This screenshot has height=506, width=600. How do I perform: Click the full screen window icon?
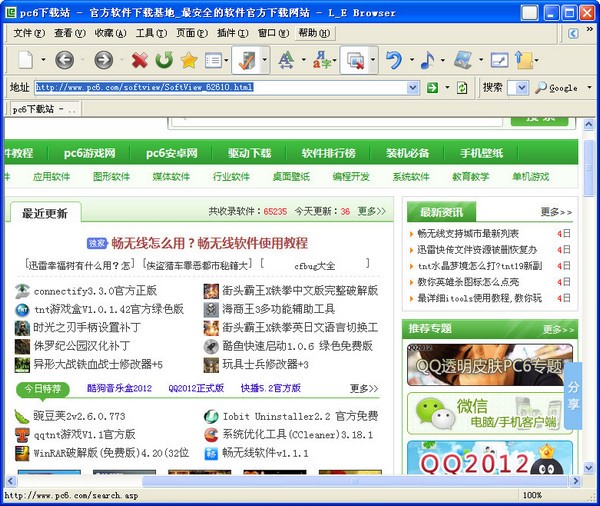tap(499, 60)
